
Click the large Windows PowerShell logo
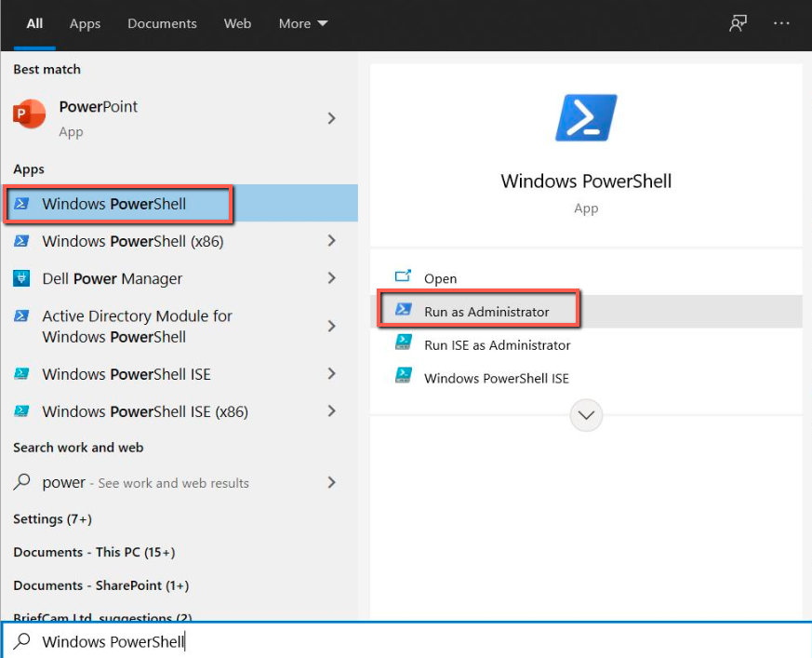point(586,117)
